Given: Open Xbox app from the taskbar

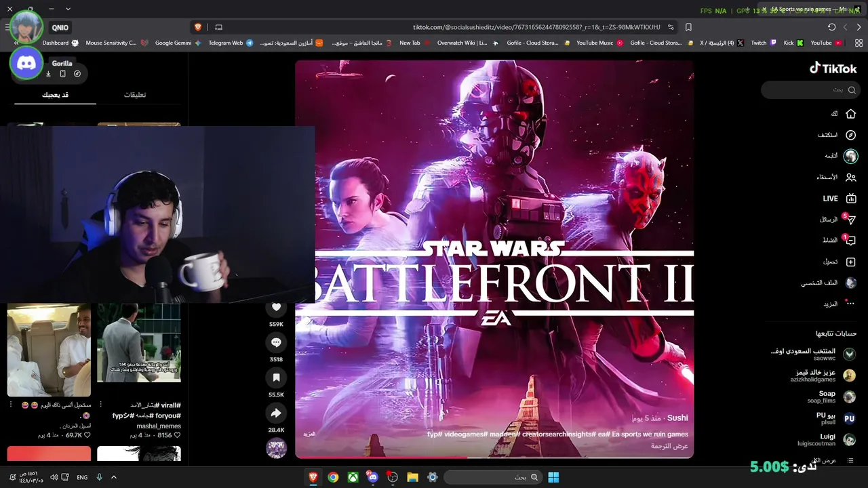Looking at the screenshot, I should point(353,477).
